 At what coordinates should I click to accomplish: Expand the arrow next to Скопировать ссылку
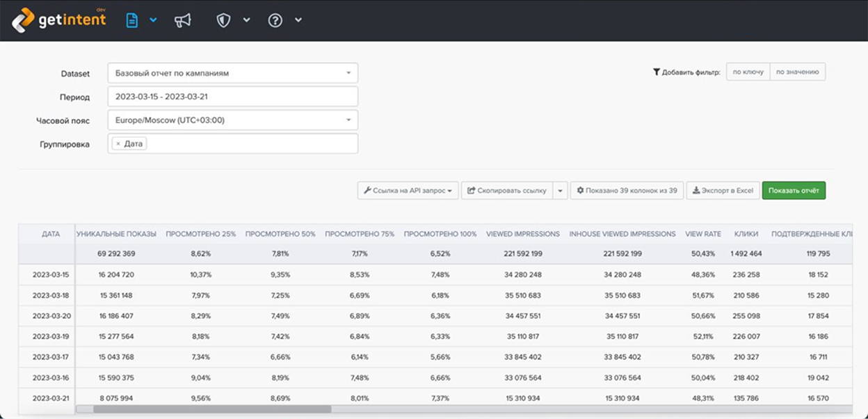561,191
